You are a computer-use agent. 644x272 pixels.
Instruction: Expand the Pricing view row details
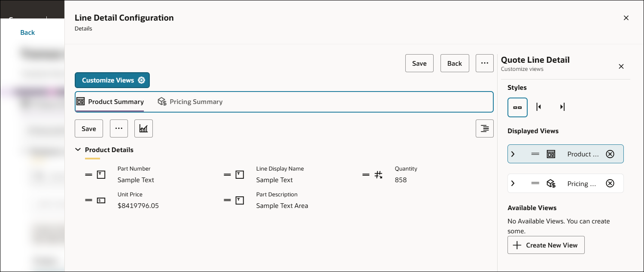coord(513,183)
